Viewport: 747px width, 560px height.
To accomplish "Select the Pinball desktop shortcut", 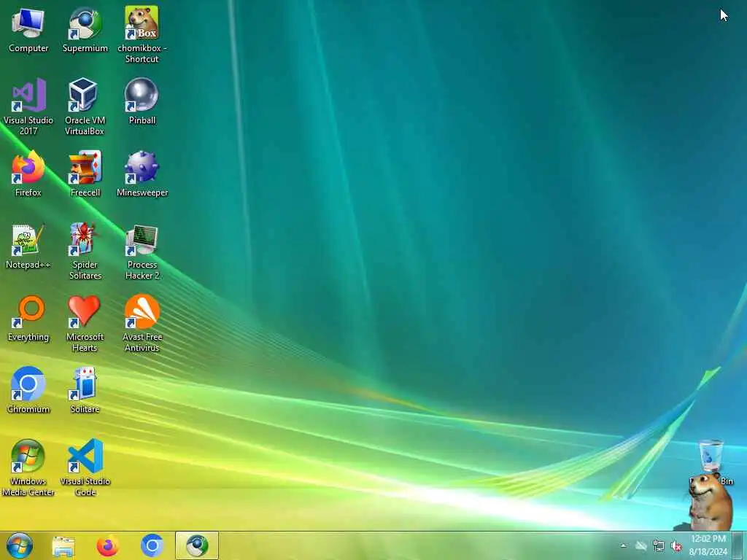I will [142, 101].
